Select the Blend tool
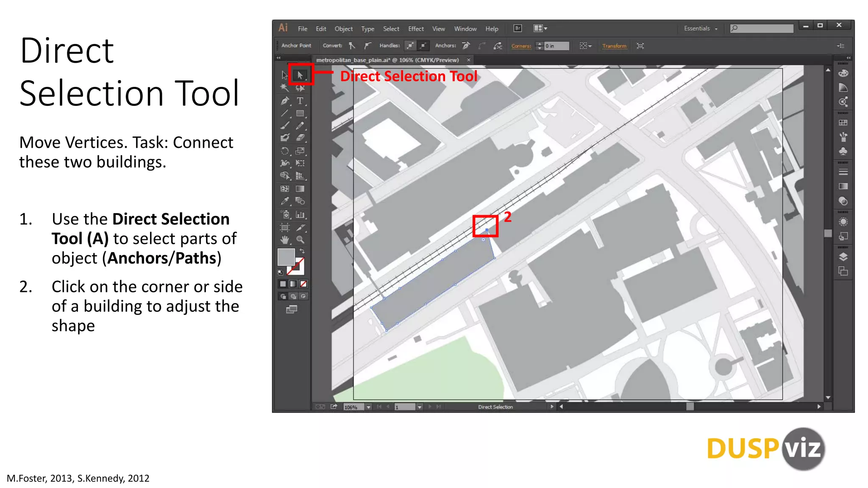The height and width of the screenshot is (488, 868). (300, 201)
